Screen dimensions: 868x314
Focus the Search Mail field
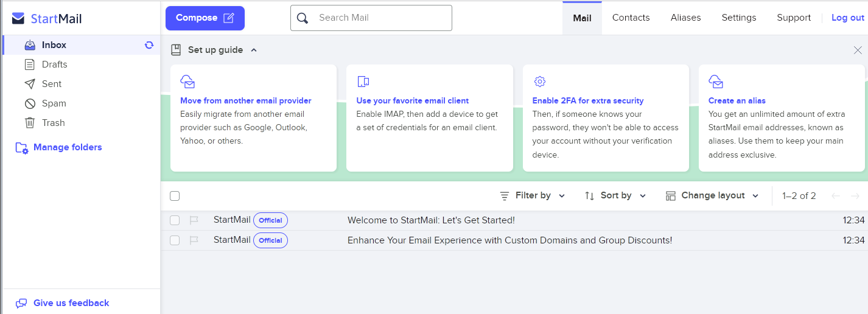pyautogui.click(x=371, y=18)
